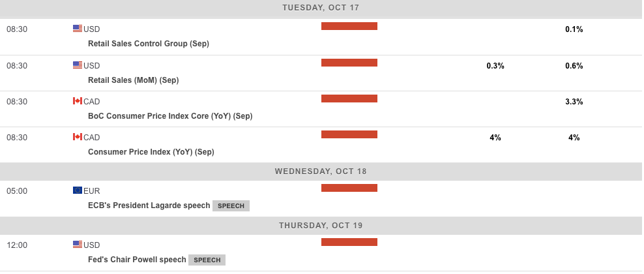644x274 pixels.
Task: Click the Canada flag beside BoC Consumer Price Index Core
Action: tap(78, 101)
